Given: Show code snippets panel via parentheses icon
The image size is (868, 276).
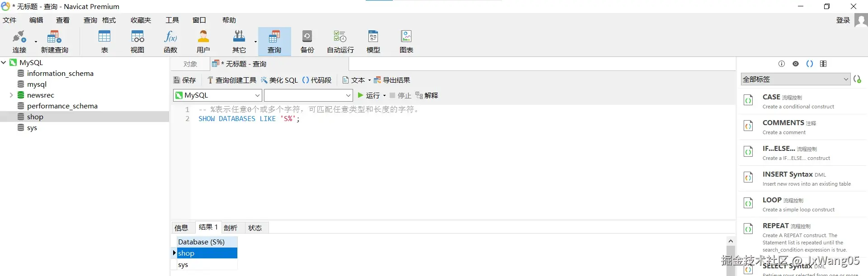Looking at the screenshot, I should click(x=810, y=64).
